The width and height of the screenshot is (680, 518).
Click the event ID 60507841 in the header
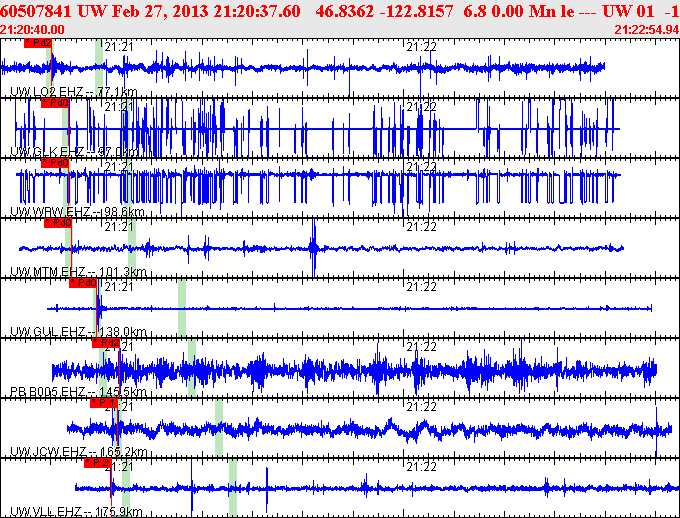click(x=36, y=11)
